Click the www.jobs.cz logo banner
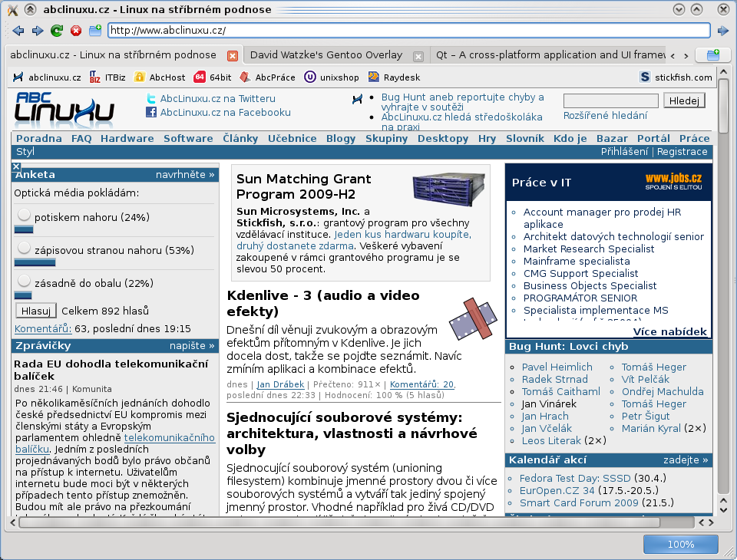Viewport: 737px width, 560px height. pos(673,181)
